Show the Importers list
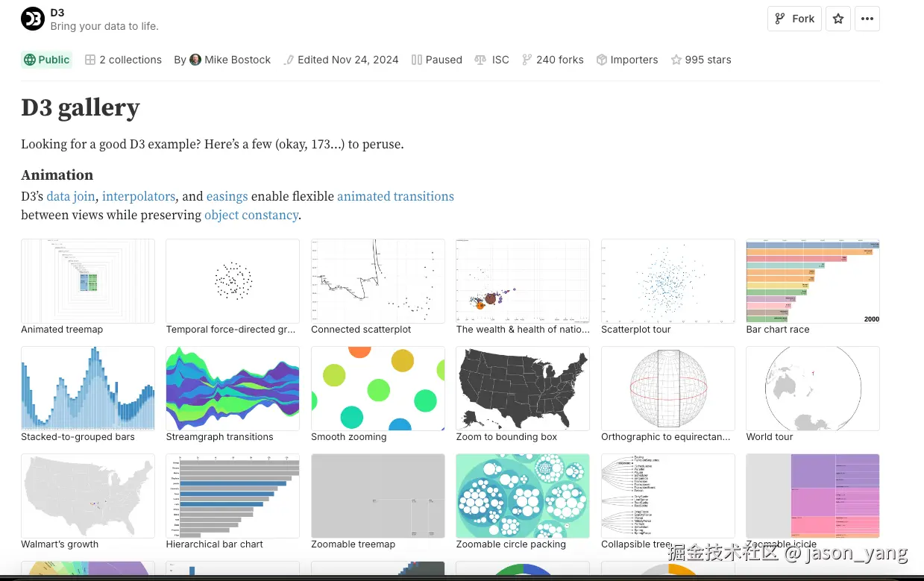Viewport: 924px width, 581px height. click(627, 60)
